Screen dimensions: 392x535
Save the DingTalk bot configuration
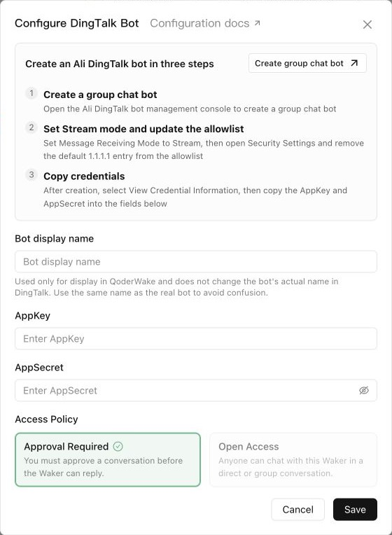(x=355, y=509)
